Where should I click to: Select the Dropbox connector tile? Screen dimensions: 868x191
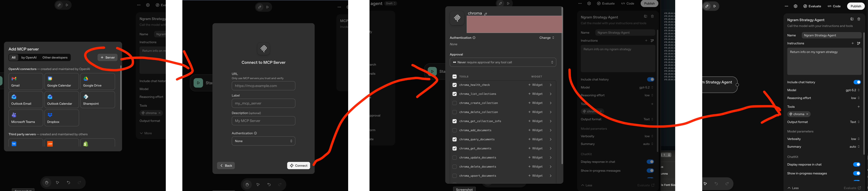[x=61, y=118]
